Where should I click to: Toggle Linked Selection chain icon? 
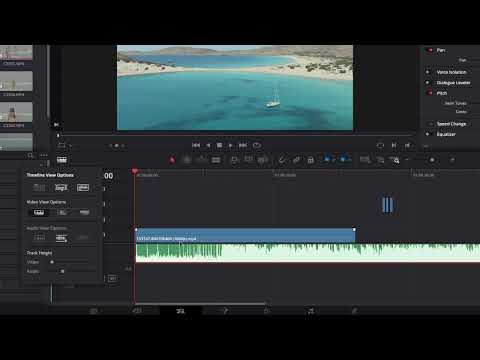[296, 160]
